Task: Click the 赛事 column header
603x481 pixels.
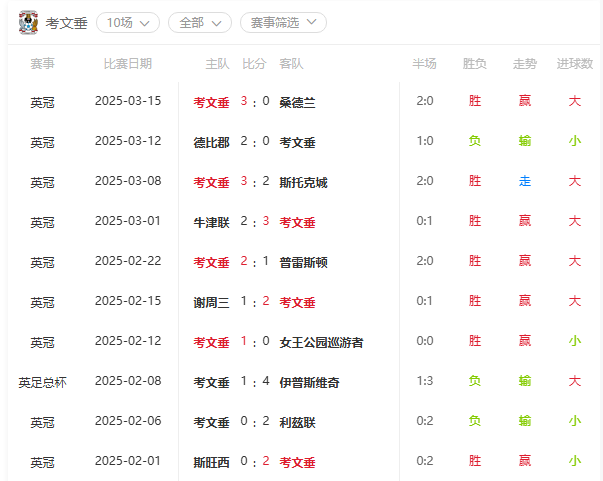Action: 43,63
